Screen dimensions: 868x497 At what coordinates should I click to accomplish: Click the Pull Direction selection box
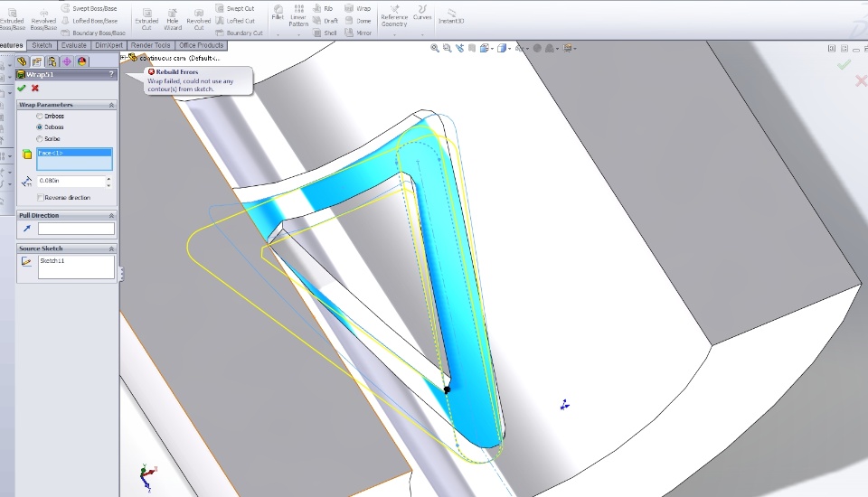(76, 229)
